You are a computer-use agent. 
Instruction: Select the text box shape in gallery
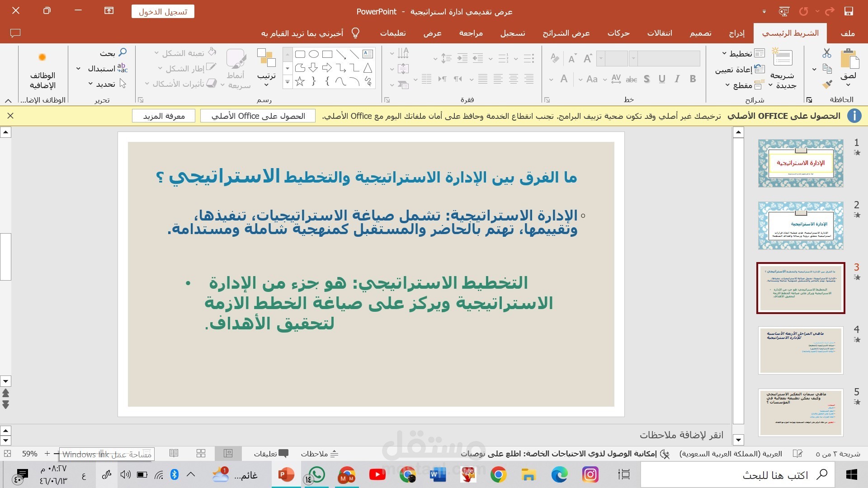pyautogui.click(x=368, y=54)
